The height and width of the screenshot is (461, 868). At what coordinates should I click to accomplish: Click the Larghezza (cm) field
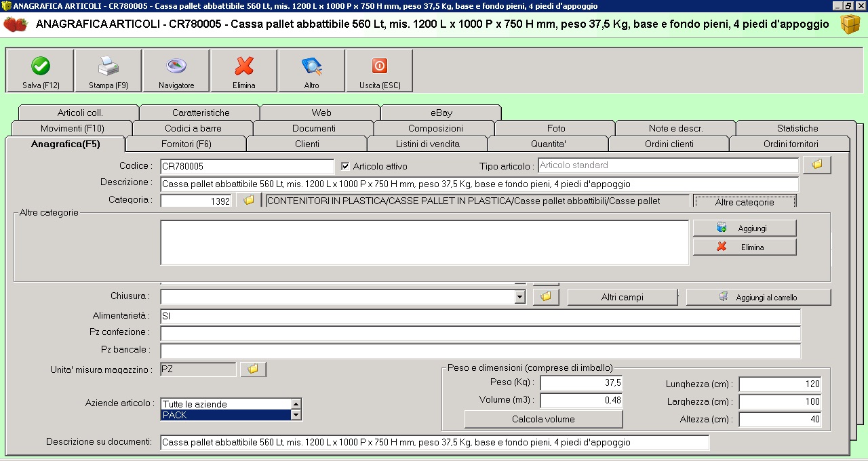tap(780, 402)
